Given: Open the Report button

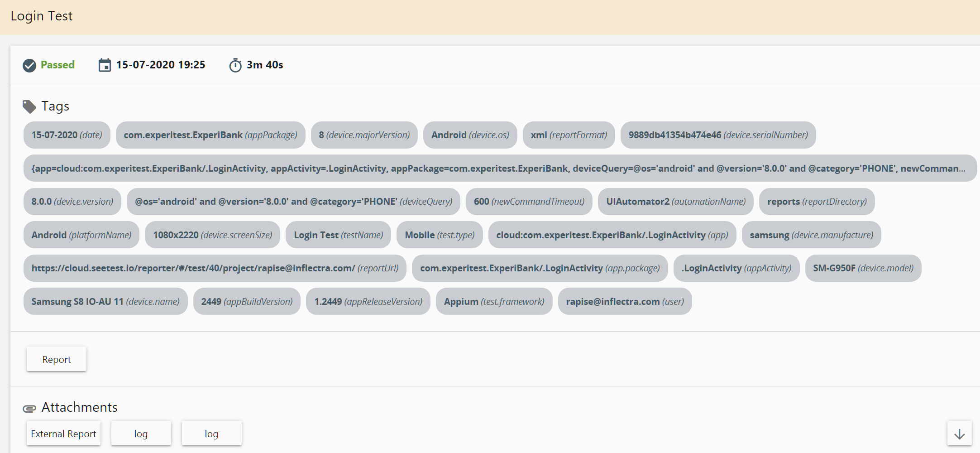Looking at the screenshot, I should coord(57,359).
